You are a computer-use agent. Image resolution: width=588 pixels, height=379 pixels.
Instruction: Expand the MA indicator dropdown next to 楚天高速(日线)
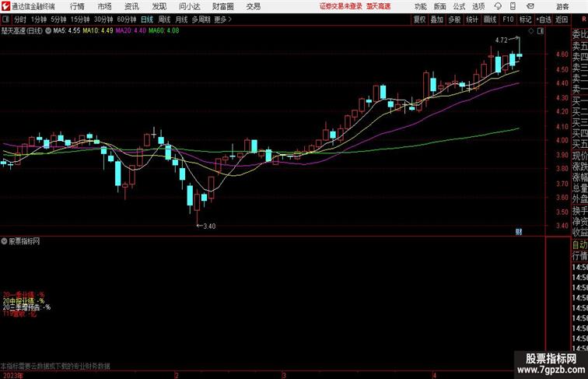(48, 31)
